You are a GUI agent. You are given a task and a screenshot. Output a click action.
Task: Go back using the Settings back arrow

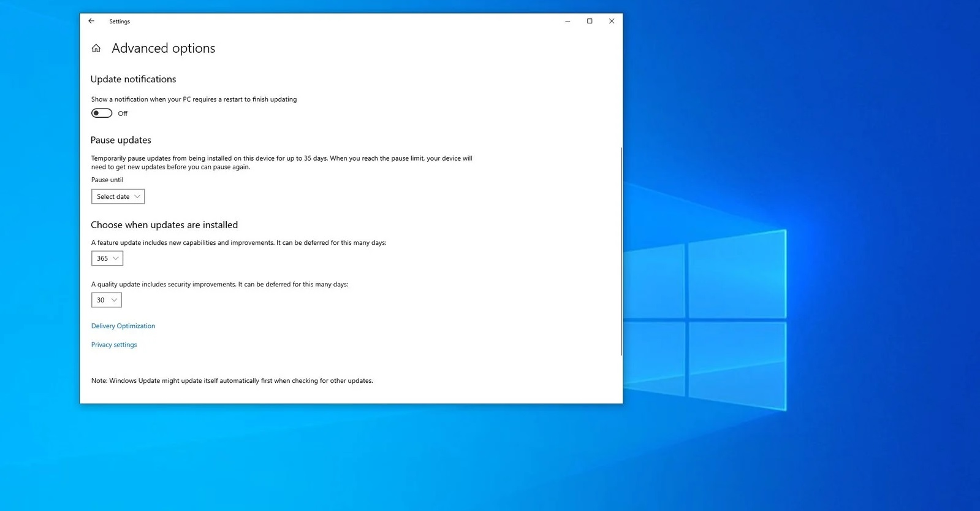click(91, 21)
